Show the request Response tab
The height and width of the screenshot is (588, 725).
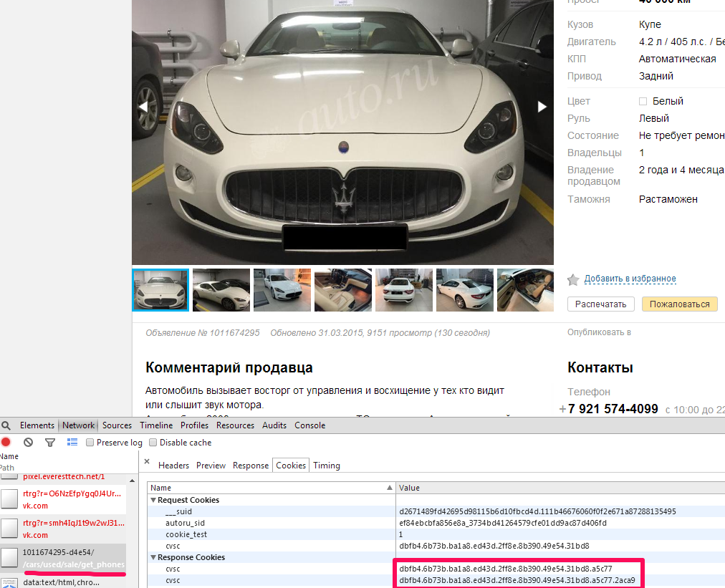(x=251, y=466)
